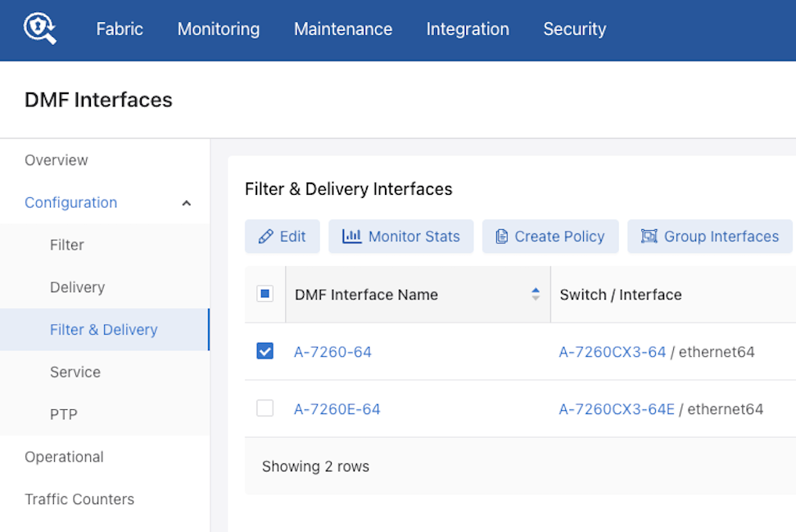Collapse the Configuration sidebar section
This screenshot has height=532, width=796.
[x=186, y=203]
